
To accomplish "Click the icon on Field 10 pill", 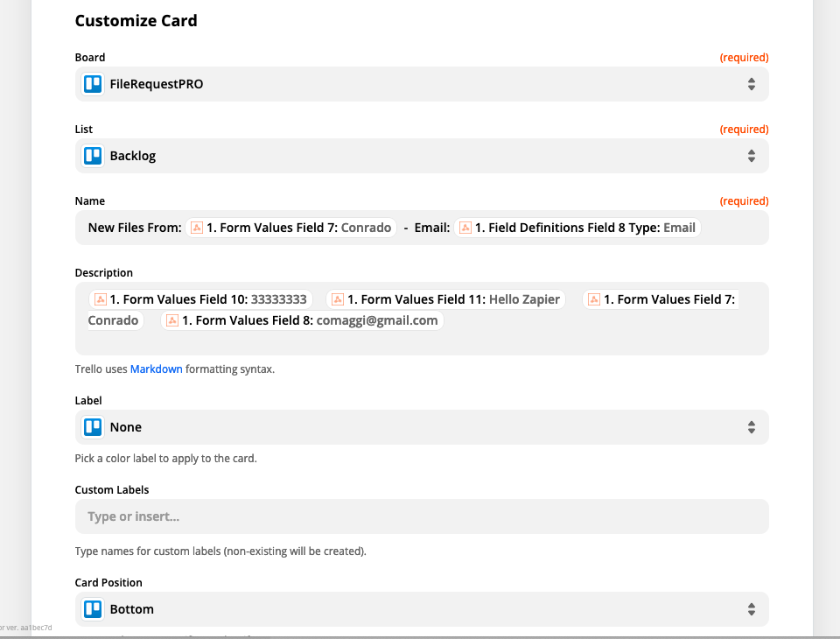I will (x=100, y=299).
